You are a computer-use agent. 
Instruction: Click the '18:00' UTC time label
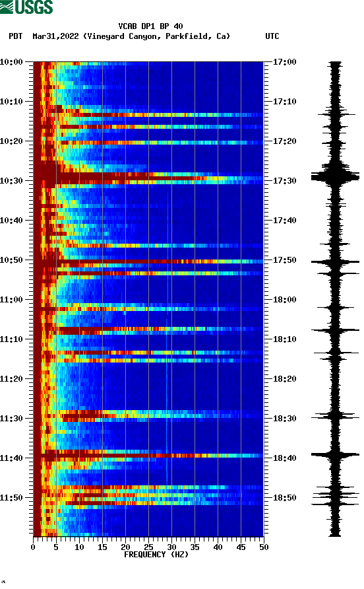click(x=284, y=299)
